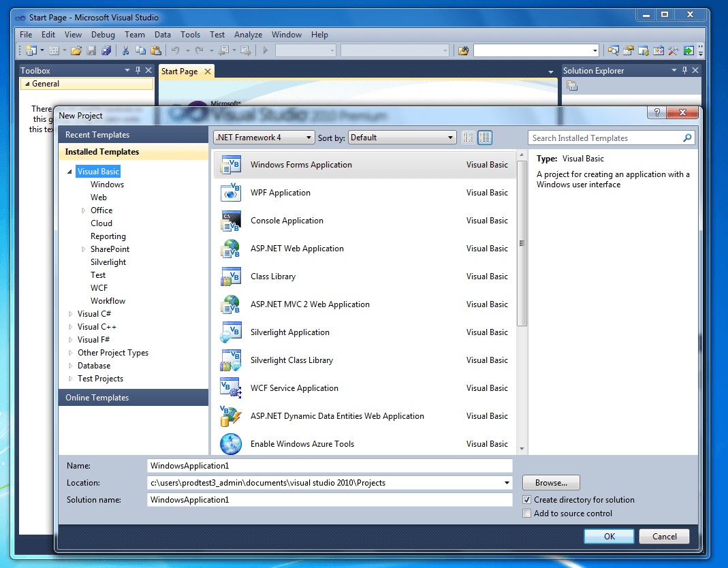
Task: Switch template list to small icons view
Action: coord(469,138)
